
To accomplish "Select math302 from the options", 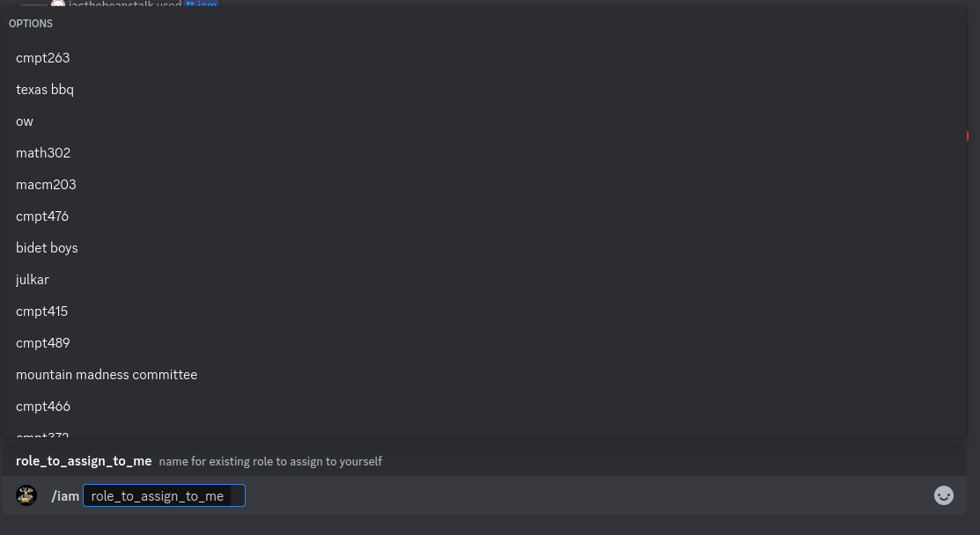I will 484,153.
